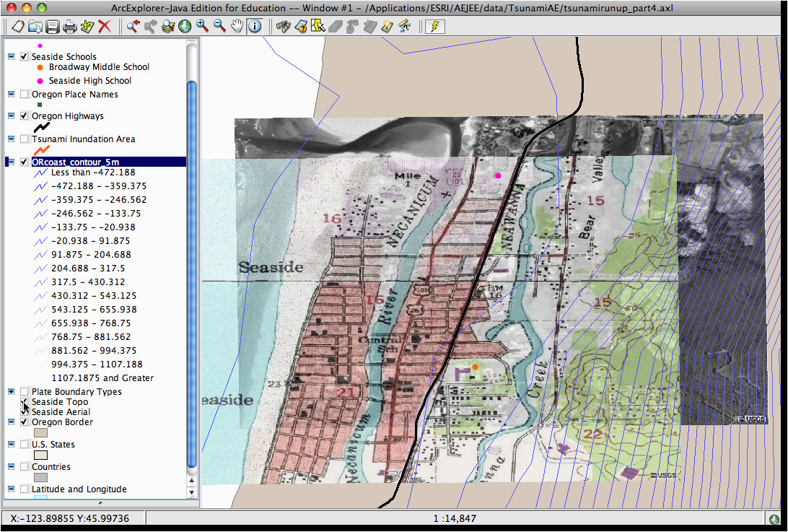This screenshot has height=532, width=788.
Task: Click the layer list scrollbar up arrow
Action: click(191, 481)
